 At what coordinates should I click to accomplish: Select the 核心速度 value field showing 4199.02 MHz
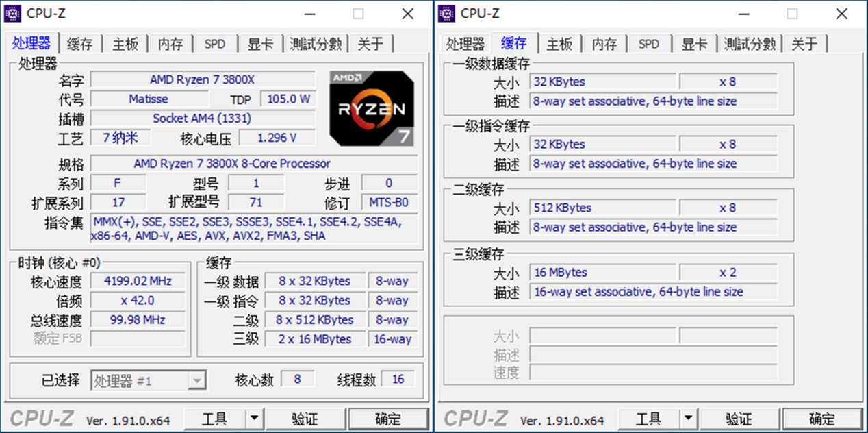(137, 280)
